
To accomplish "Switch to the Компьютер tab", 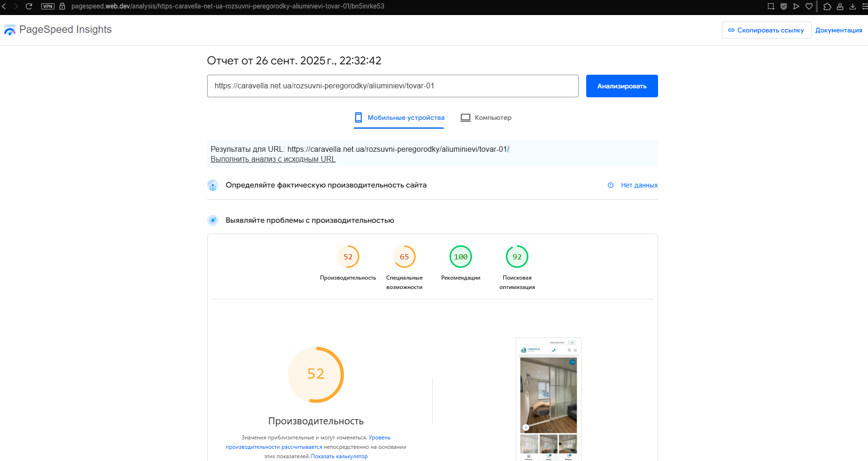I will point(486,117).
